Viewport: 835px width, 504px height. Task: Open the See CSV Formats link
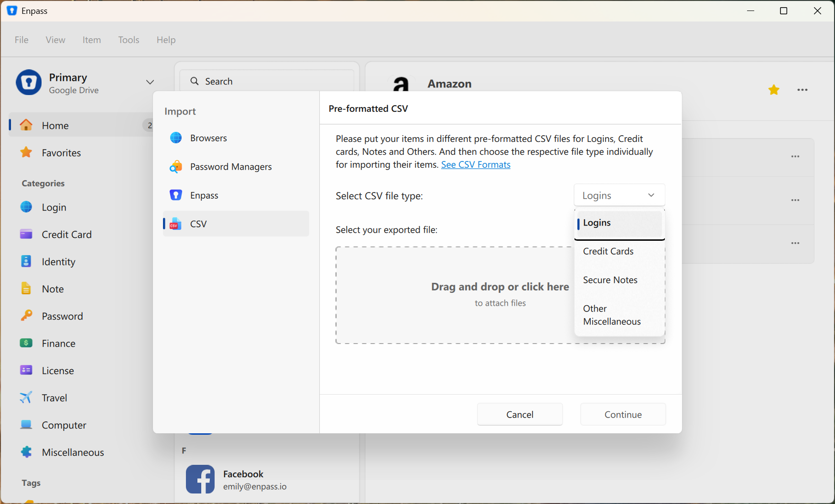click(476, 164)
